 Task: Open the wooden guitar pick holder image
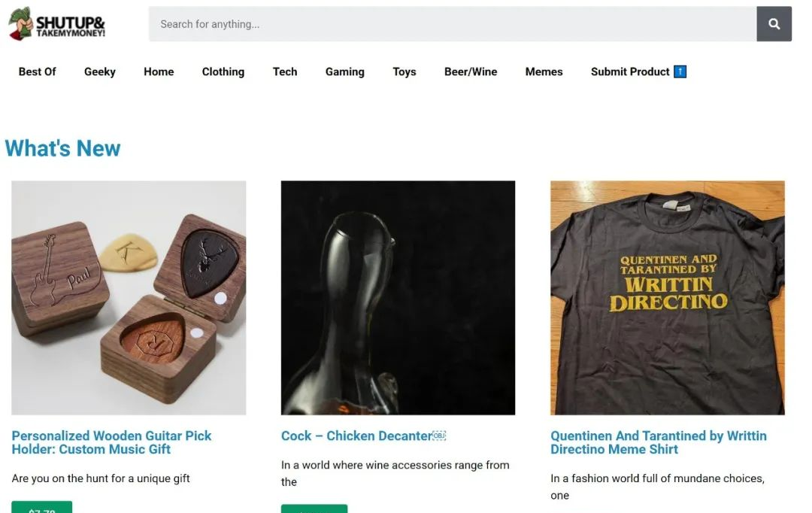129,297
